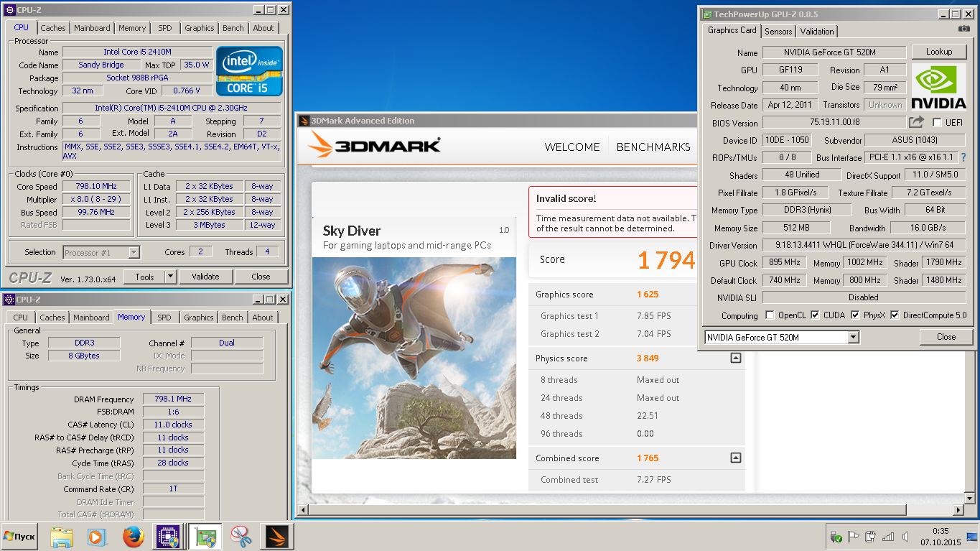The width and height of the screenshot is (980, 551).
Task: Click the Close button in CPU-Z
Action: (x=261, y=277)
